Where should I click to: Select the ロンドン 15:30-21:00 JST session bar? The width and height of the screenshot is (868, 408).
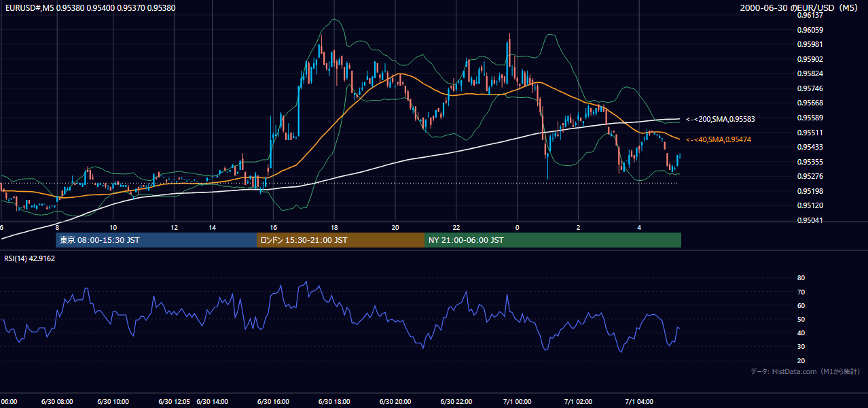pos(340,240)
